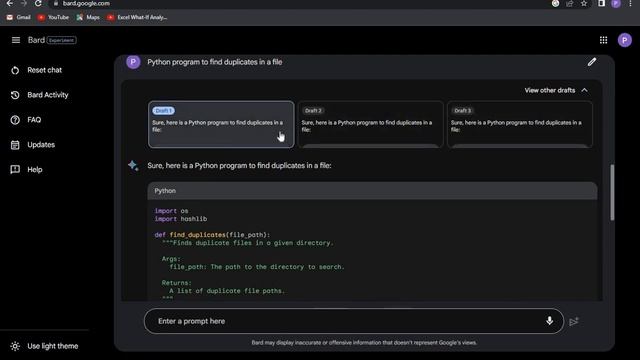
Task: Open the Gmail bookmark
Action: pyautogui.click(x=19, y=17)
